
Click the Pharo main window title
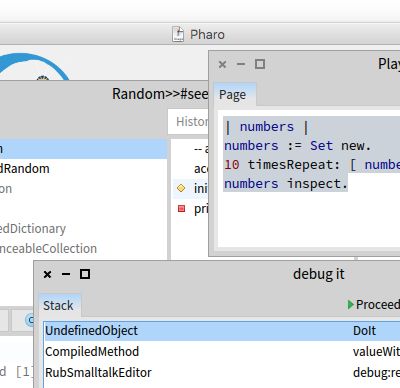[207, 34]
